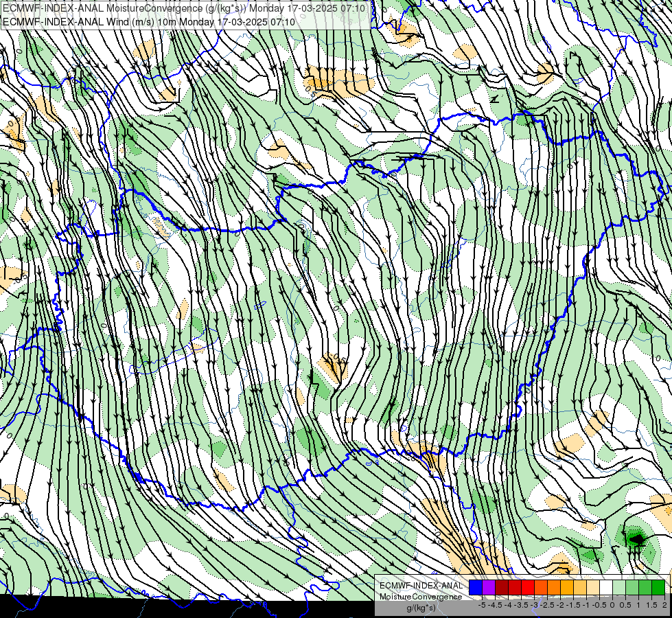Click the white legend swatch near 0
Image resolution: width=672 pixels, height=618 pixels.
606,587
